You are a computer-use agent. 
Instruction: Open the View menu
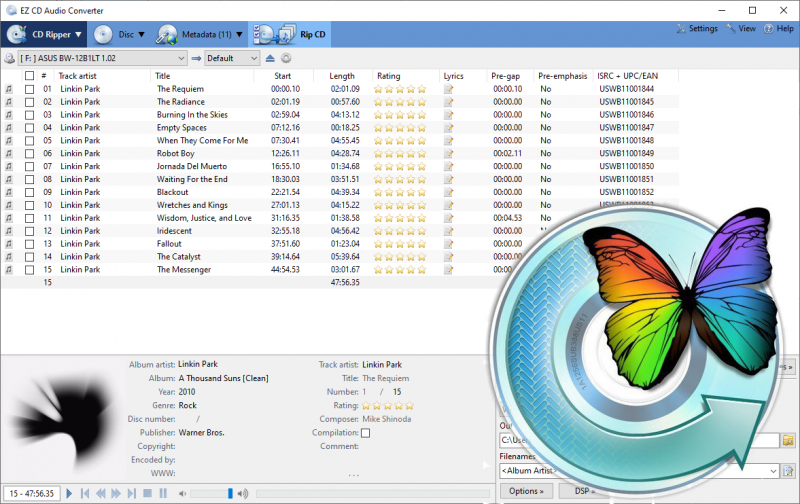(x=741, y=29)
